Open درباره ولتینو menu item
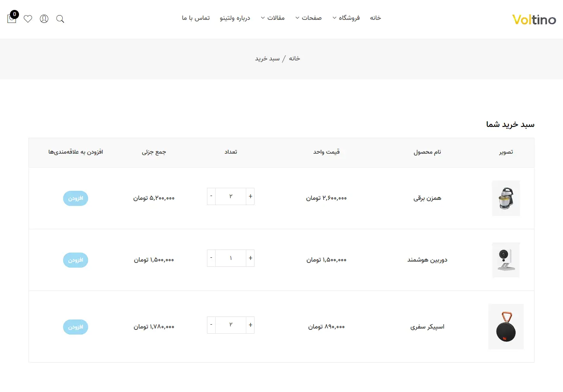The image size is (563, 392). (235, 18)
